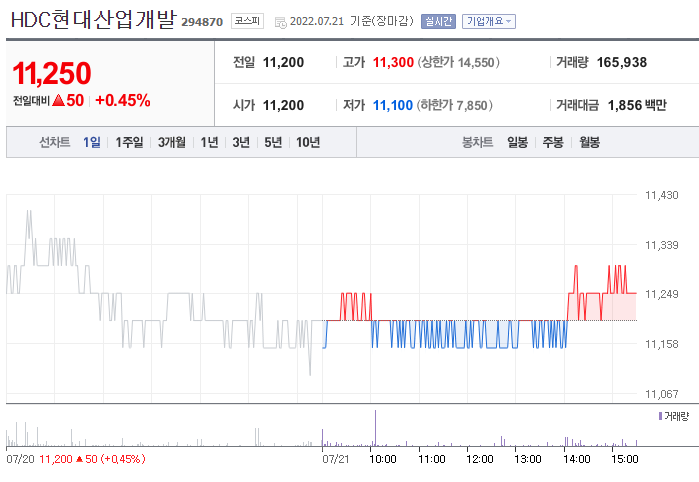The width and height of the screenshot is (699, 482).
Task: Click the 13:00 time axis label
Action: click(x=528, y=459)
